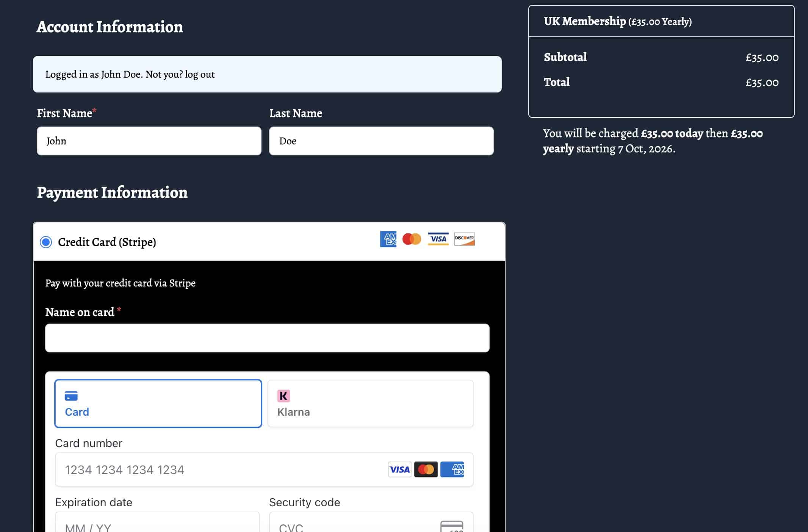Click the pink Klarna K logo
This screenshot has width=808, height=532.
[x=283, y=396]
